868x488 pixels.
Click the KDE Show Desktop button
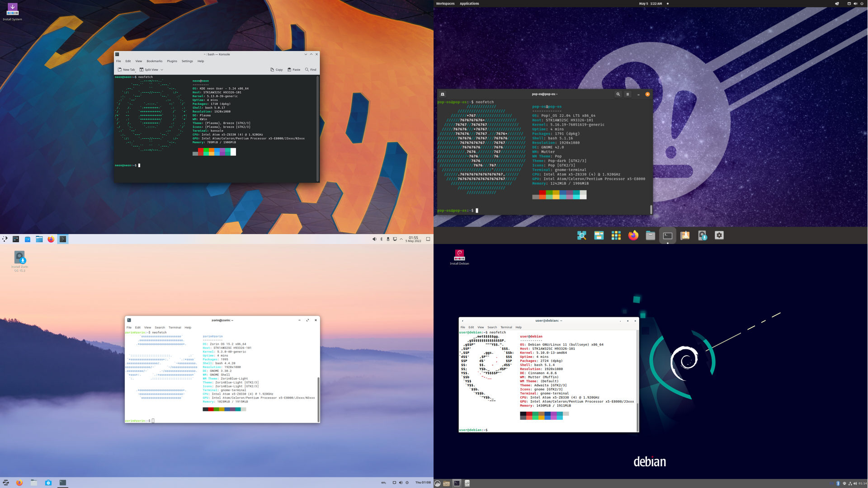(x=428, y=239)
